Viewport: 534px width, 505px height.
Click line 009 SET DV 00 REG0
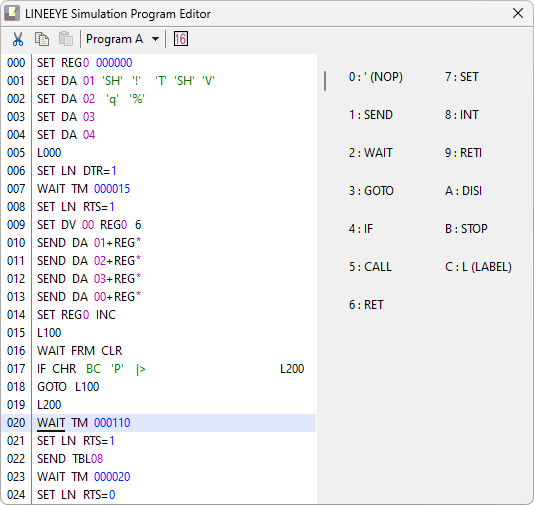pyautogui.click(x=159, y=225)
